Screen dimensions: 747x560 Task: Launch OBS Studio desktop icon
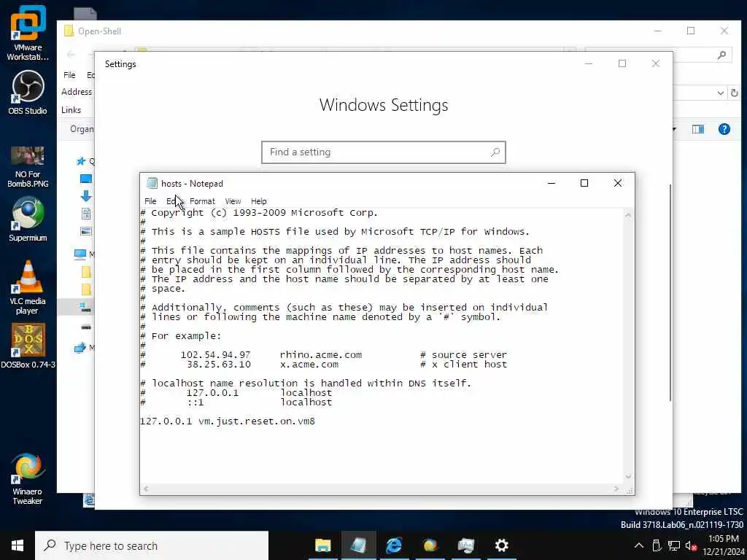pos(28,93)
